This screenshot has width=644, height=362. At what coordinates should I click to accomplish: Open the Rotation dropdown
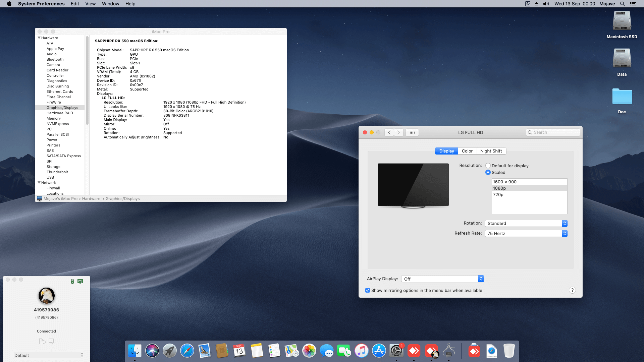526,223
